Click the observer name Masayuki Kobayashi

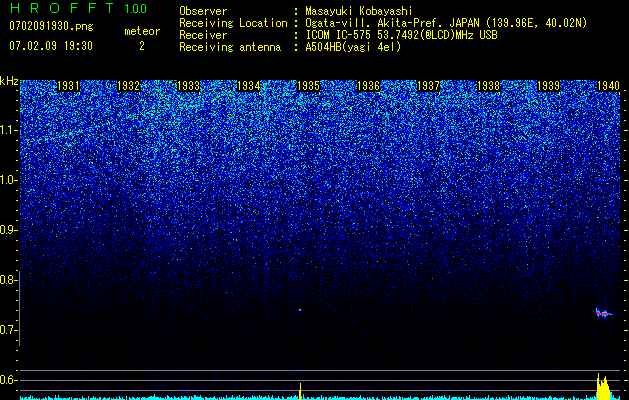[359, 11]
